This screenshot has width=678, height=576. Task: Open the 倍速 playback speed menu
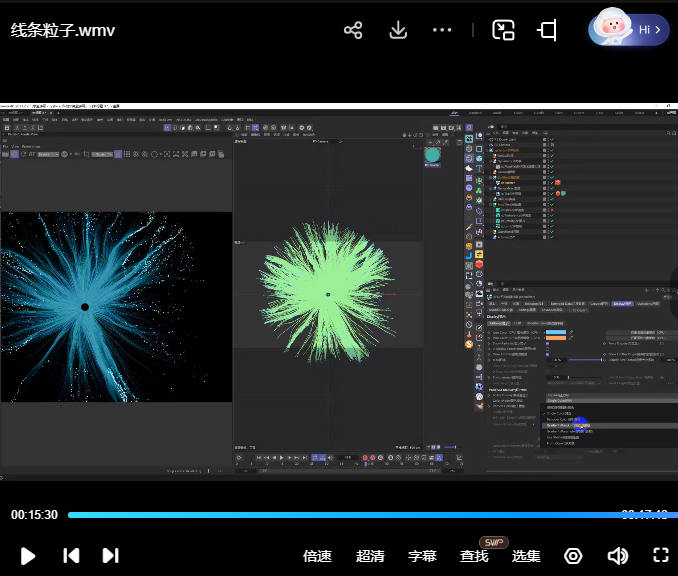(317, 556)
